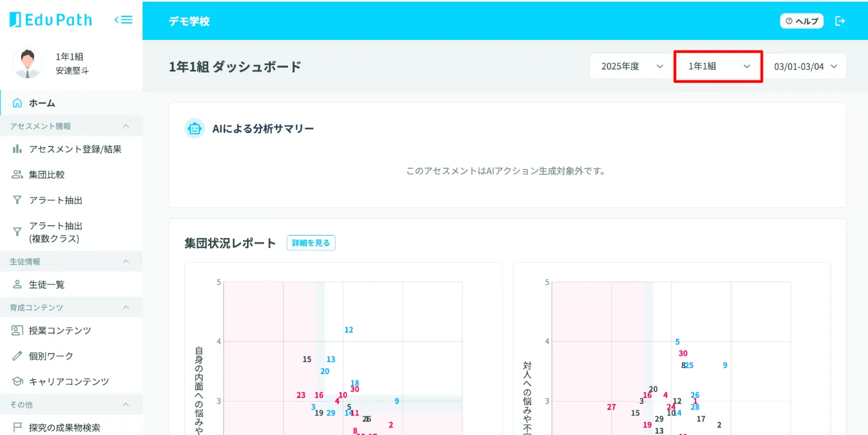Click student point 5 in right chart
The height and width of the screenshot is (435, 868).
coord(677,342)
